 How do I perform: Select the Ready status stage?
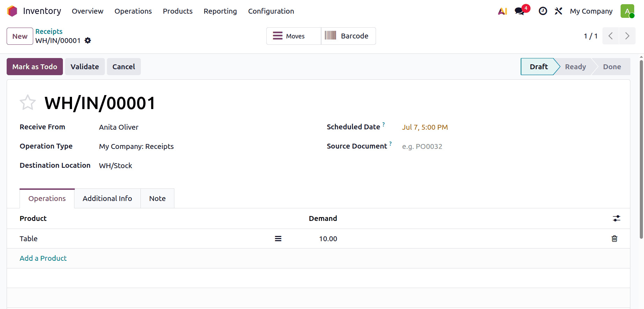[x=575, y=67]
